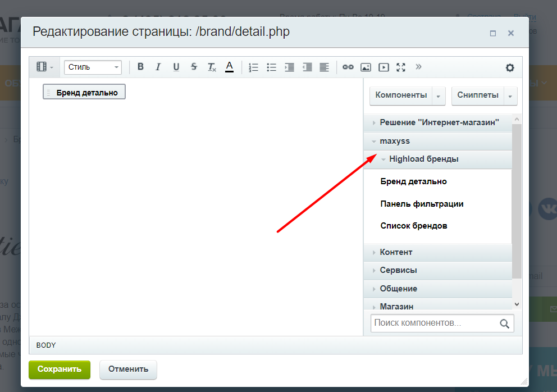
Task: Insert a bulleted list
Action: tap(271, 67)
